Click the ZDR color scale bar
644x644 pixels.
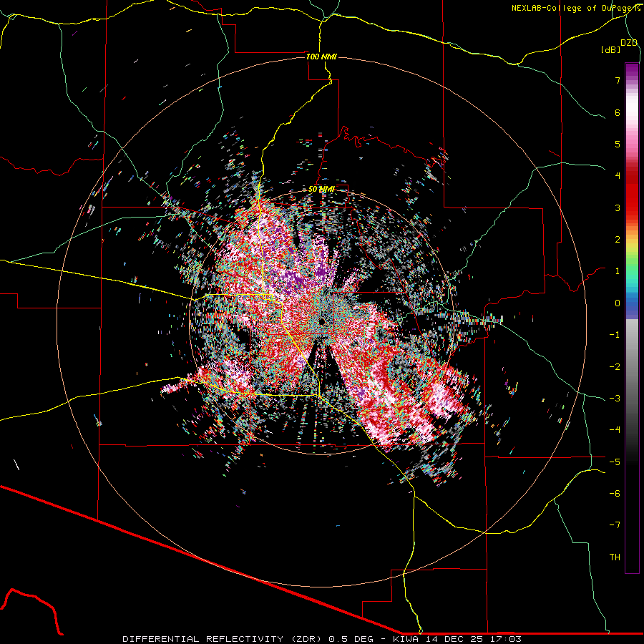(632, 318)
